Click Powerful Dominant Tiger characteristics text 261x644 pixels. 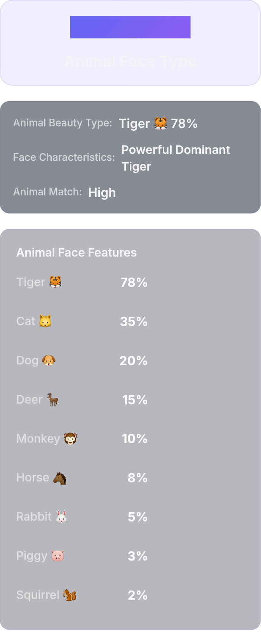click(x=176, y=158)
